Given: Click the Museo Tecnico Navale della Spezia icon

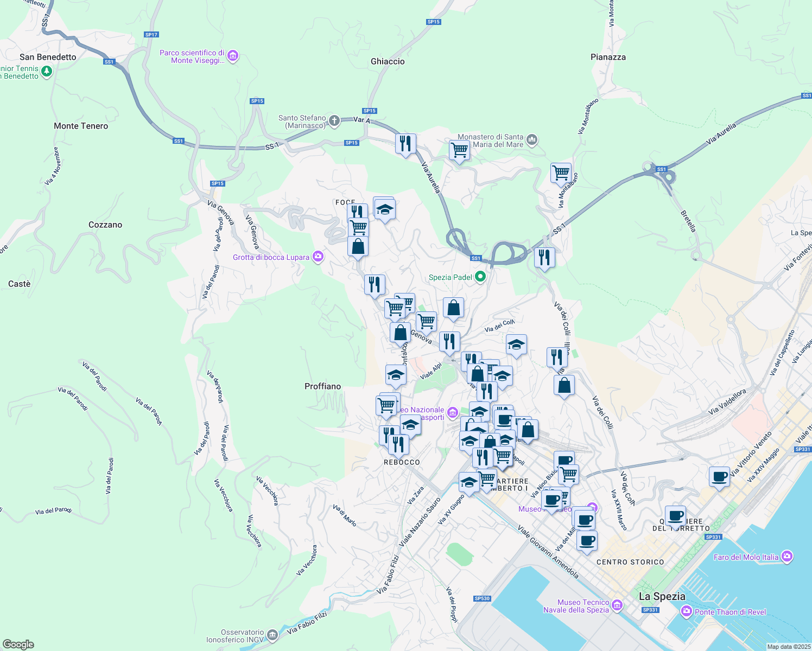Looking at the screenshot, I should [x=617, y=603].
